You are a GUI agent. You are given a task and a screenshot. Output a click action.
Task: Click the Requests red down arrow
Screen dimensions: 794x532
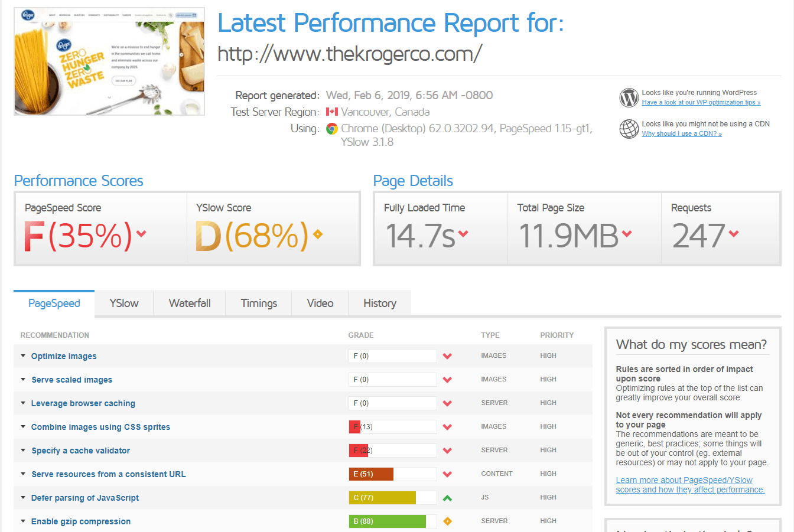pos(734,234)
